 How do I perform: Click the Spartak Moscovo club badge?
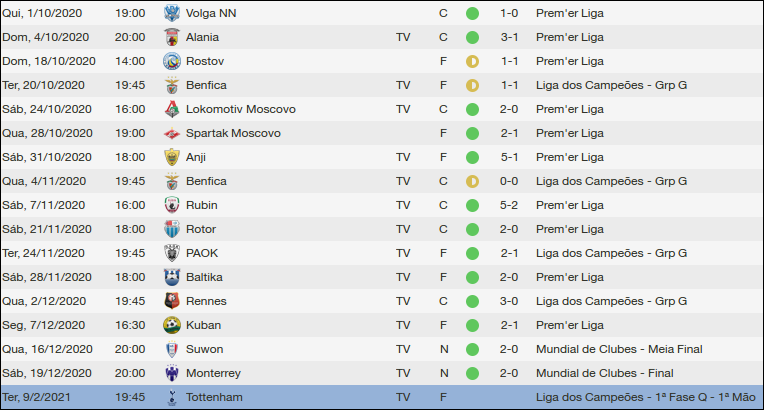(x=172, y=133)
